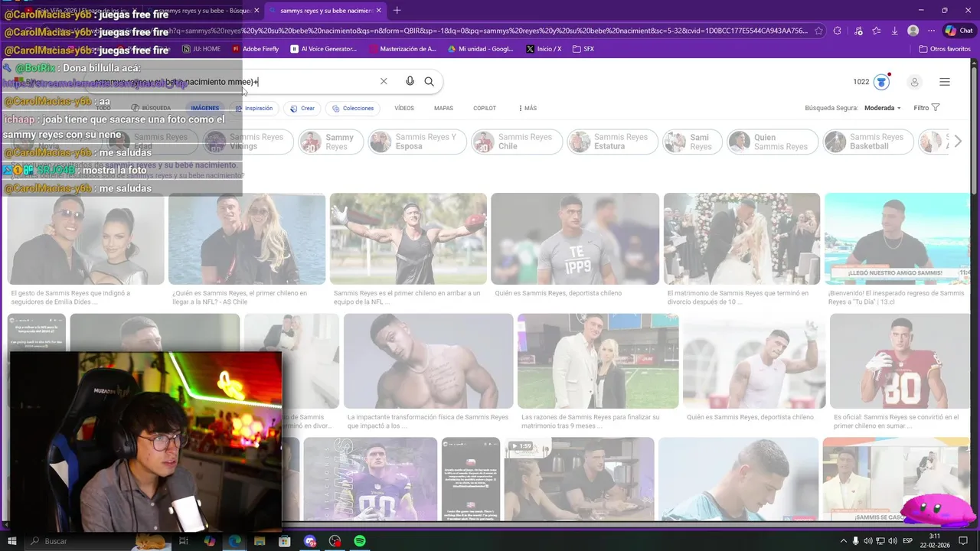Image resolution: width=980 pixels, height=551 pixels.
Task: Select Sammis Reyes Y Esposa chip
Action: click(x=417, y=142)
